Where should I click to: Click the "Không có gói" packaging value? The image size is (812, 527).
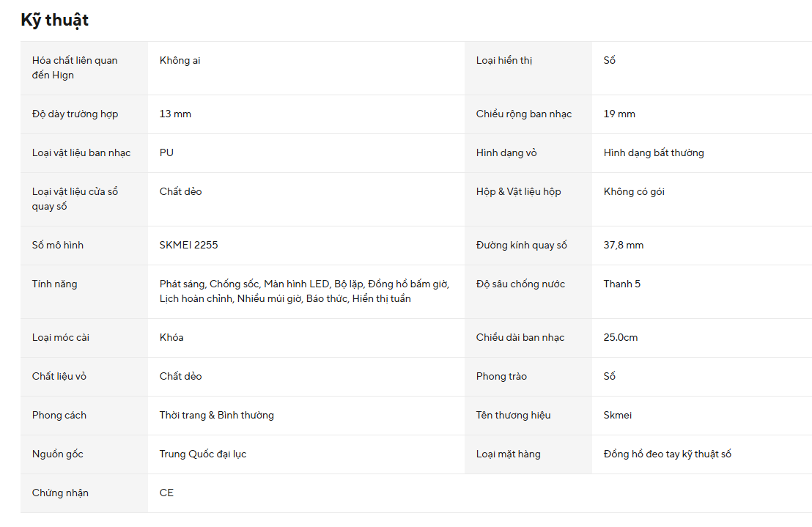[x=634, y=191]
